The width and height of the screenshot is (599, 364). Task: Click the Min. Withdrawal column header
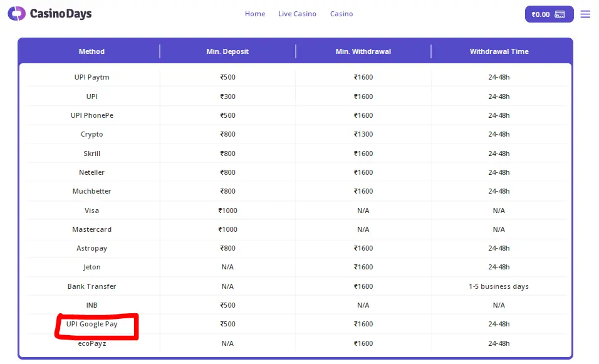(363, 51)
